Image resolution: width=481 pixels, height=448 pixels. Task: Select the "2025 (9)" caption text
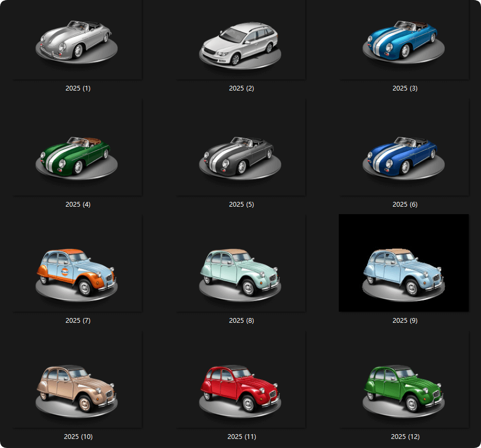tap(405, 321)
